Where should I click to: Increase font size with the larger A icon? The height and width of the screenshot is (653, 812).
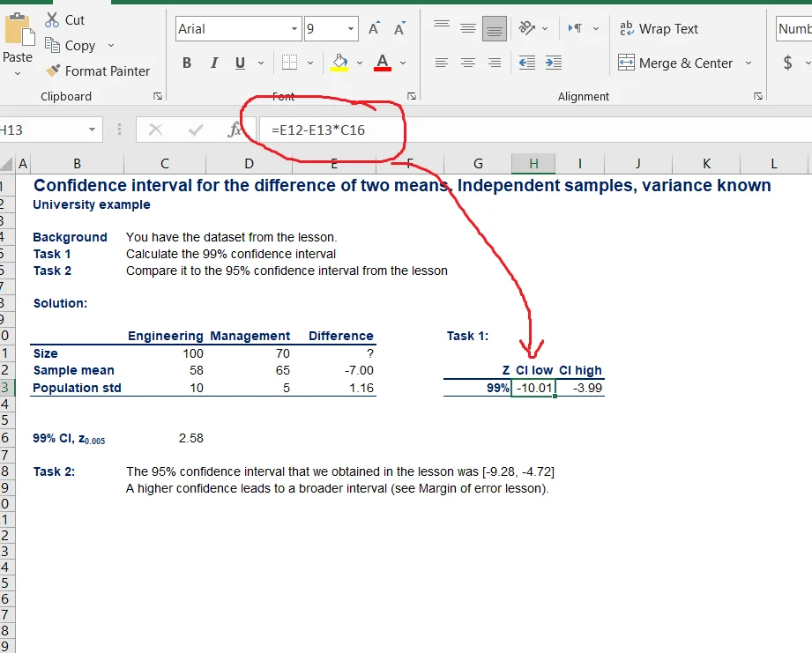374,29
